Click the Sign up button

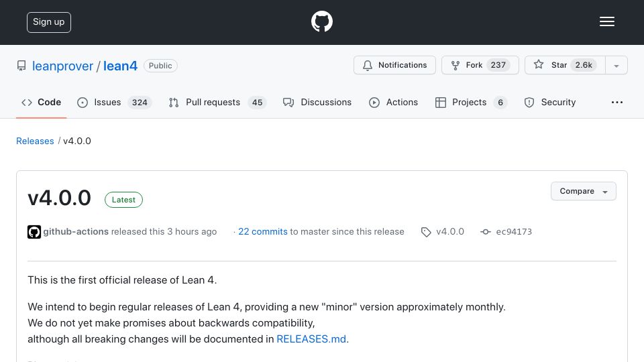point(49,22)
